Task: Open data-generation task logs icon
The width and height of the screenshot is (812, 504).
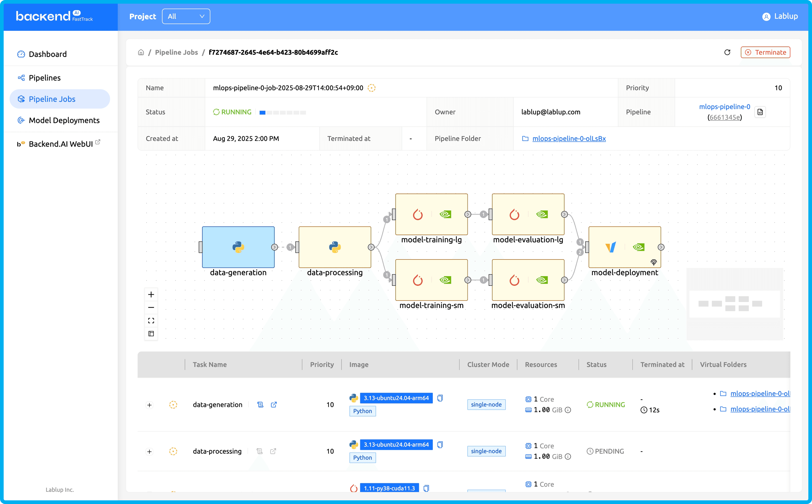Action: coord(260,405)
